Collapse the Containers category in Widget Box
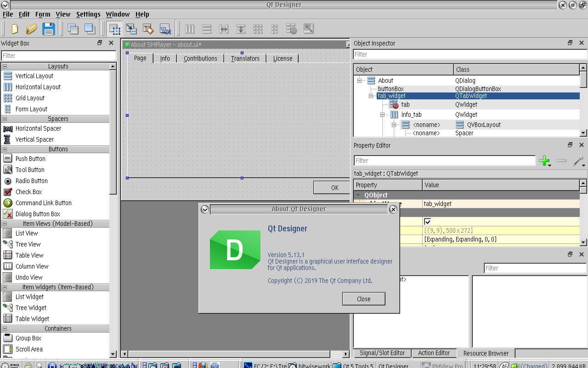This screenshot has width=588, height=368. click(x=5, y=328)
